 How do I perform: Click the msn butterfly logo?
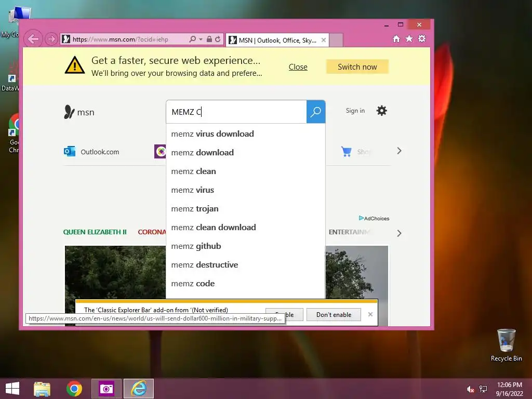coord(79,112)
